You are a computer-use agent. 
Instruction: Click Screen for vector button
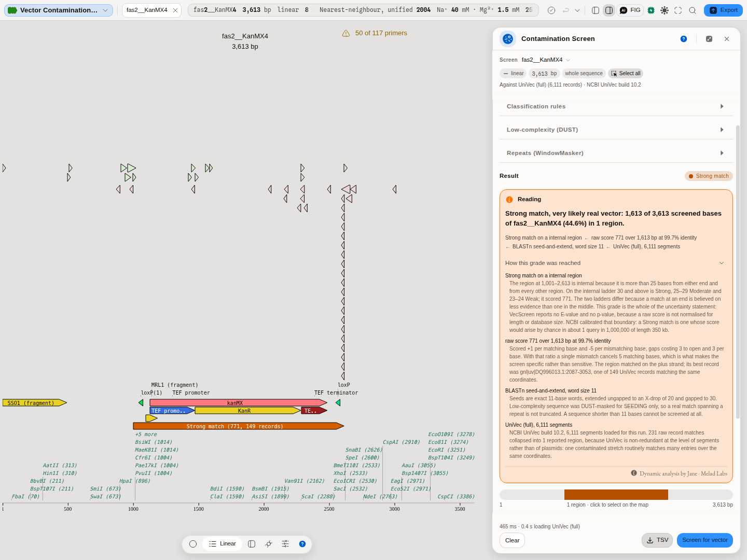[x=705, y=540]
